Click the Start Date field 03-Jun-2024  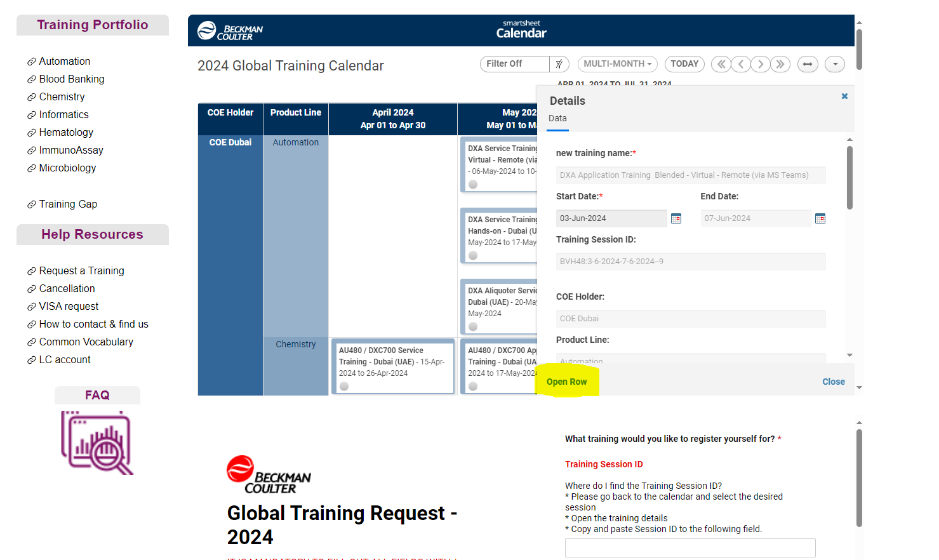click(611, 218)
